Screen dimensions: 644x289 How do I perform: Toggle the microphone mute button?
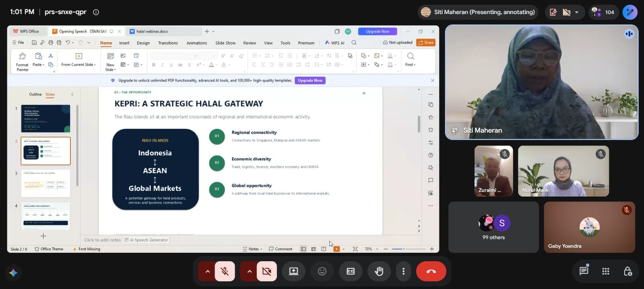click(225, 271)
